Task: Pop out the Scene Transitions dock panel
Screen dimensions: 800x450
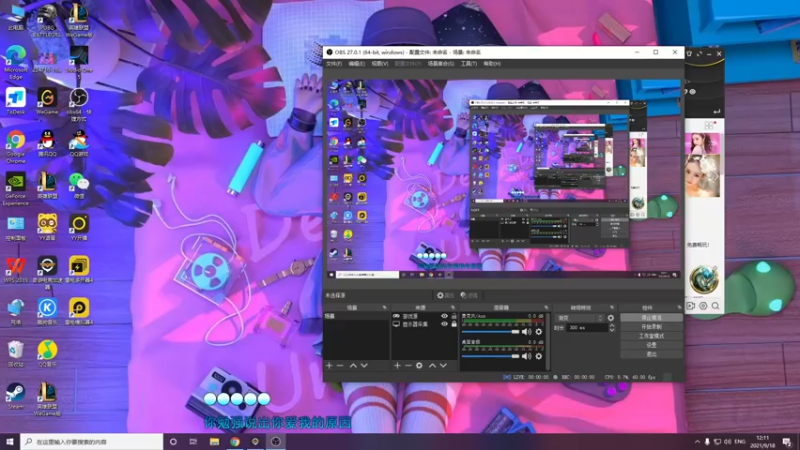Action: coord(612,308)
